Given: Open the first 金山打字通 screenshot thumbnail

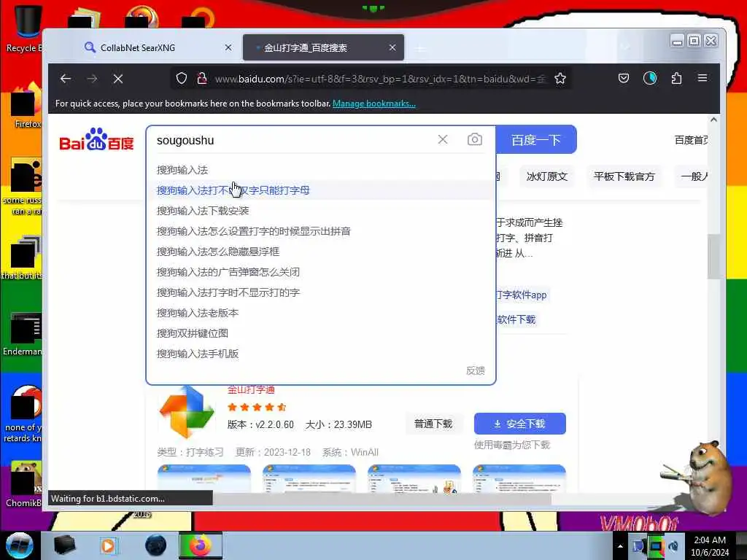Looking at the screenshot, I should click(x=204, y=478).
